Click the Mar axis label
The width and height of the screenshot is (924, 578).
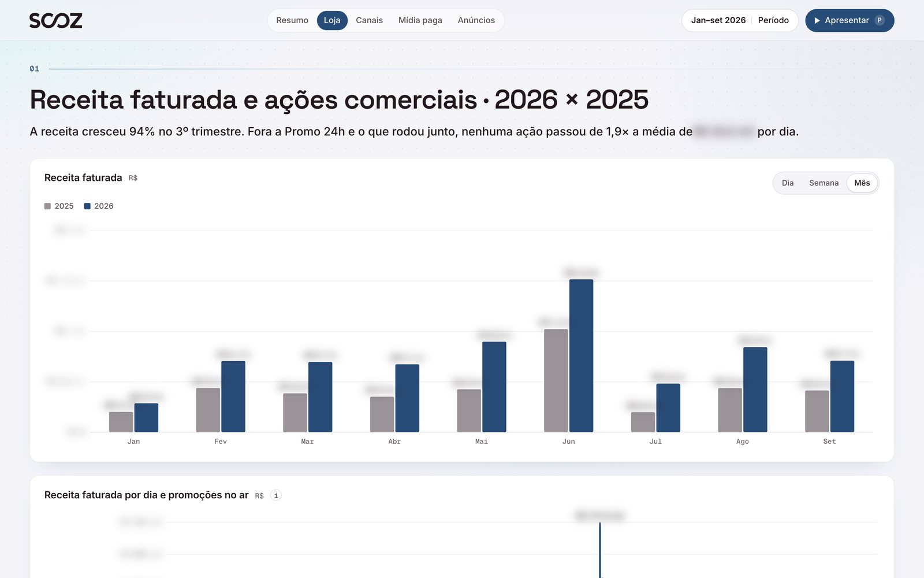point(308,442)
